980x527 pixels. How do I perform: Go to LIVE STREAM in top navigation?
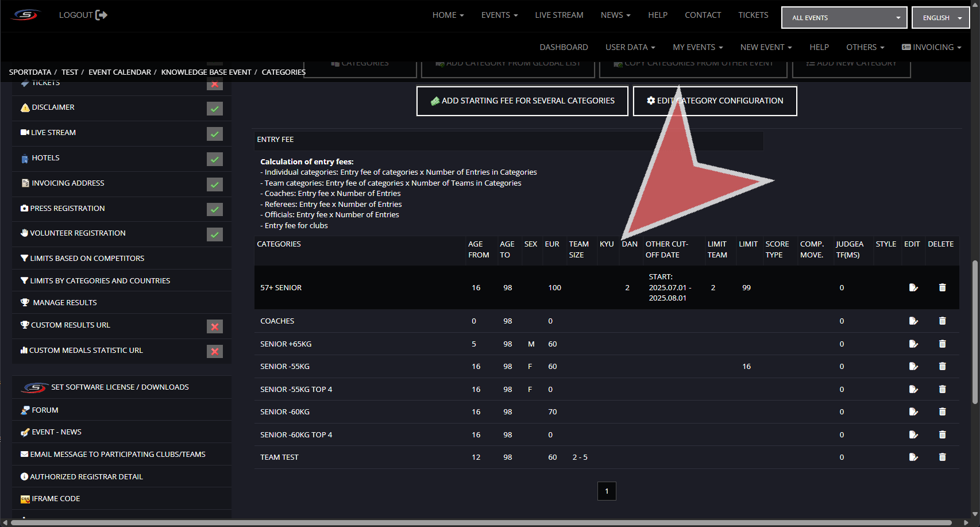[559, 15]
